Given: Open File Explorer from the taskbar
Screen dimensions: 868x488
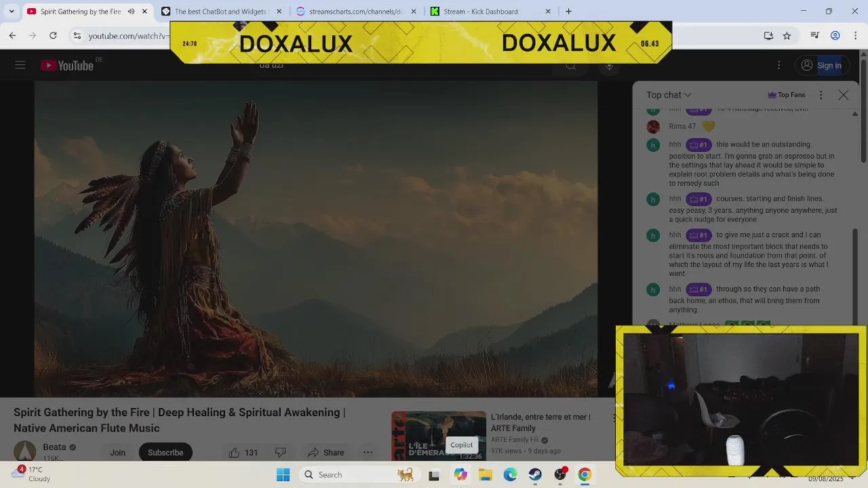Looking at the screenshot, I should (x=486, y=475).
